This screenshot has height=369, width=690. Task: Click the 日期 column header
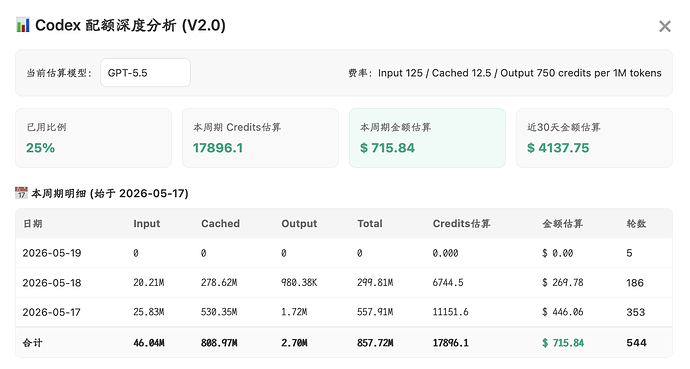[x=33, y=223]
